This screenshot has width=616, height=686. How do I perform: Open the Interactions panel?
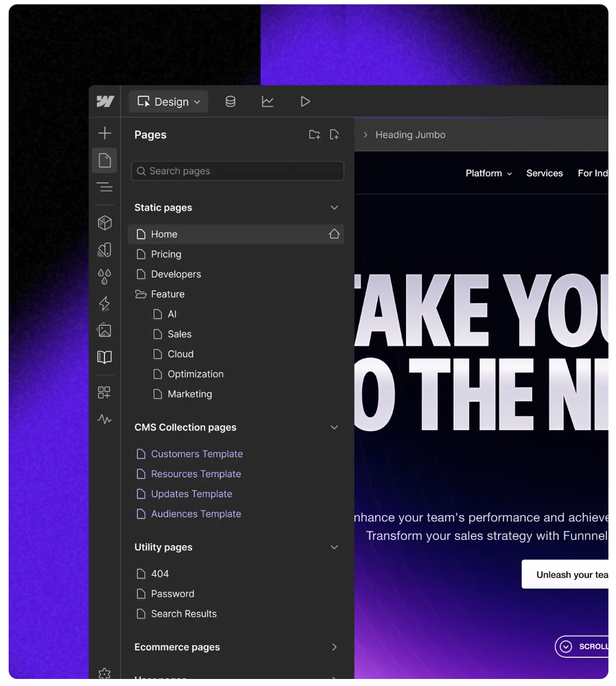point(104,304)
